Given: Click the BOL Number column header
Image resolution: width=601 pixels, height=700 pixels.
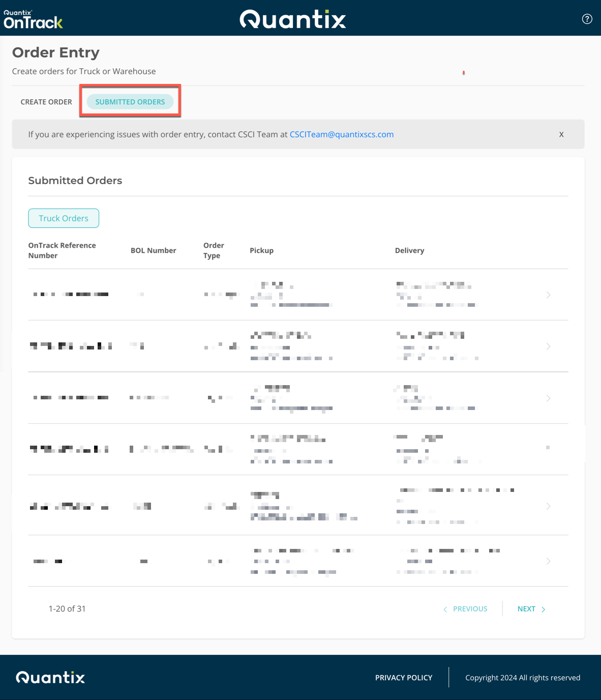Looking at the screenshot, I should [154, 250].
